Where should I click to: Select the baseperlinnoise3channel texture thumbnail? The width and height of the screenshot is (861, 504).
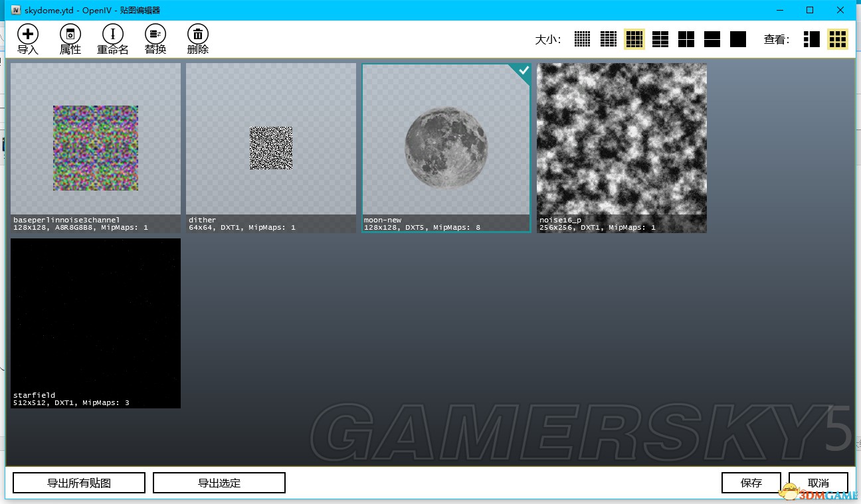pos(96,148)
